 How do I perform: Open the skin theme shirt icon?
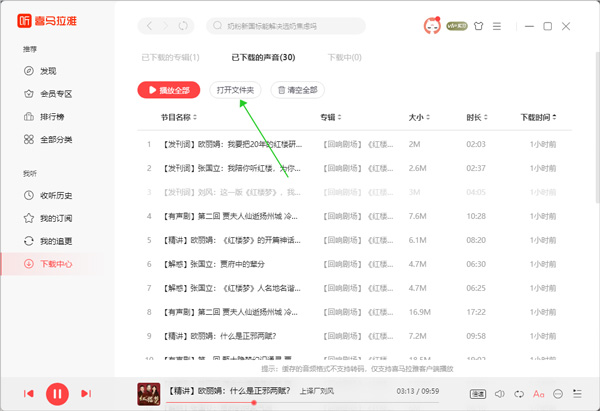click(478, 25)
